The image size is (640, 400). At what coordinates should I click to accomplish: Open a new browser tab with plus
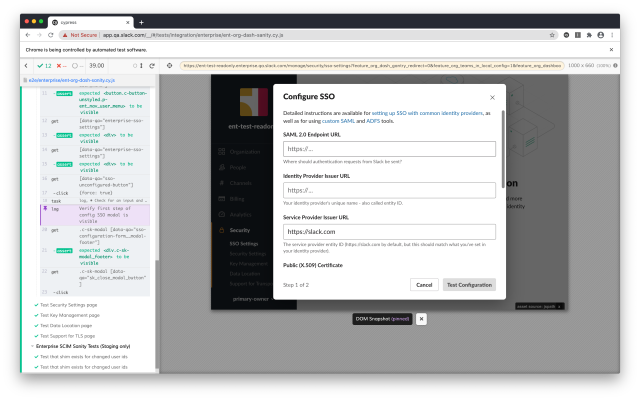pos(141,22)
